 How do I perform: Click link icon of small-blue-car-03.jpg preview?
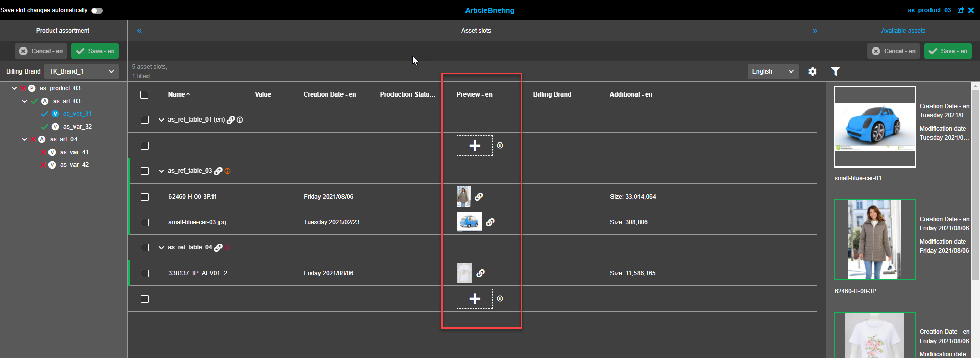[490, 222]
